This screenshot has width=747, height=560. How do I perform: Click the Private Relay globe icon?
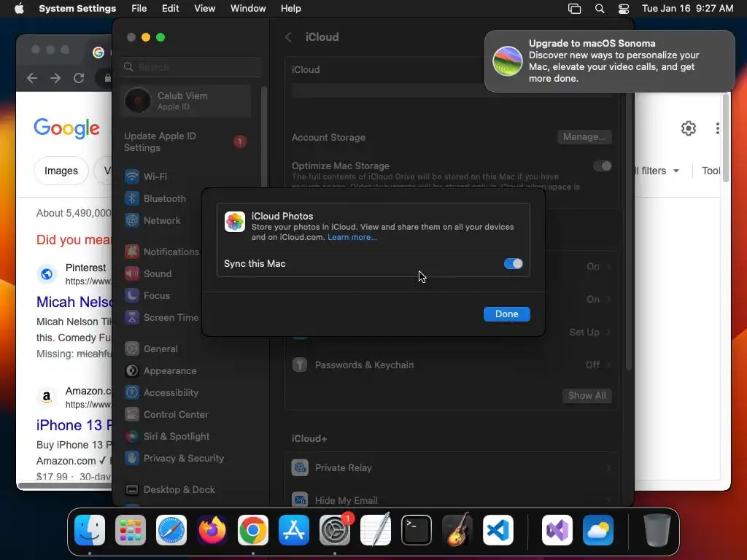300,468
